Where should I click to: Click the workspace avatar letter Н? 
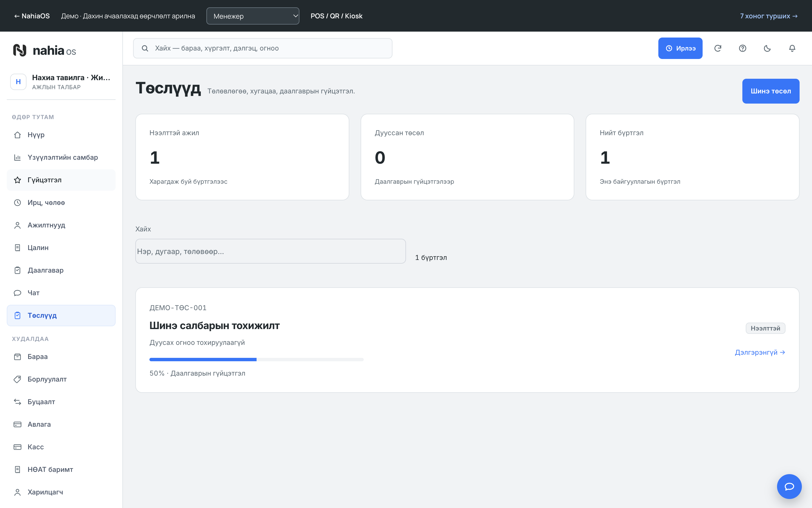coord(18,82)
